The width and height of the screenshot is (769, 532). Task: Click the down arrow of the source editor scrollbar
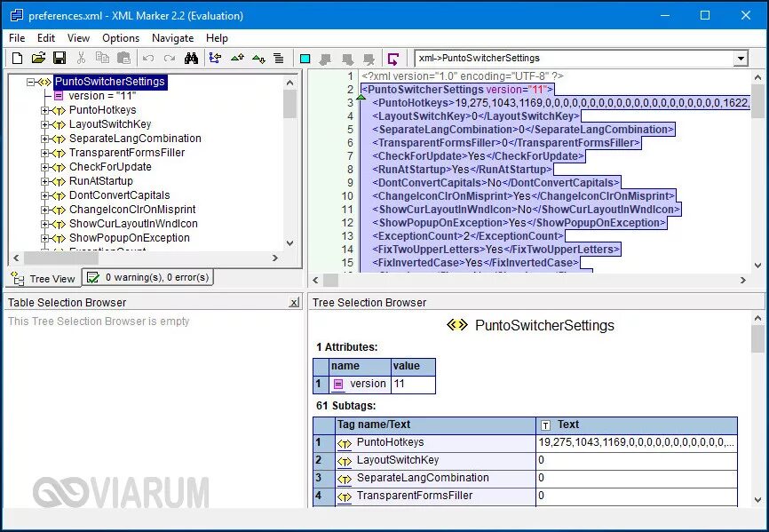click(757, 266)
